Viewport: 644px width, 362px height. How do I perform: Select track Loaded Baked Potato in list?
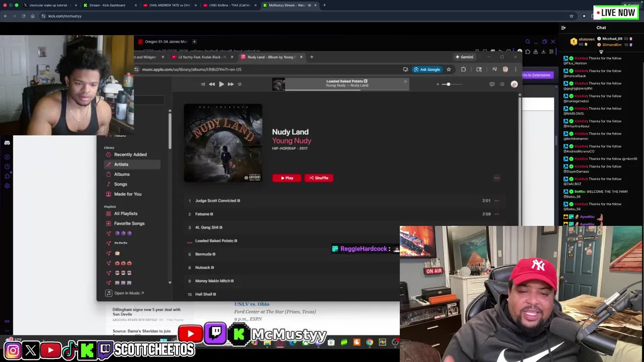point(216,241)
